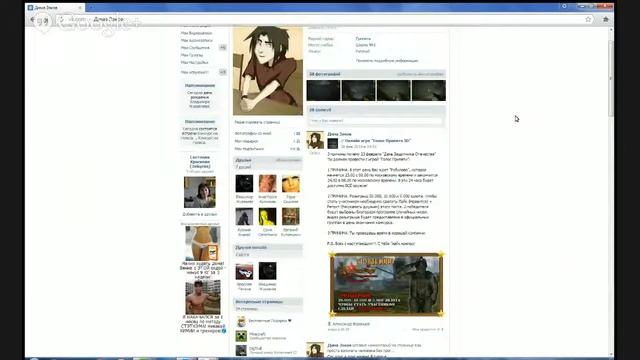
Task: Open post author name Дима Зенов
Action: pos(339,134)
